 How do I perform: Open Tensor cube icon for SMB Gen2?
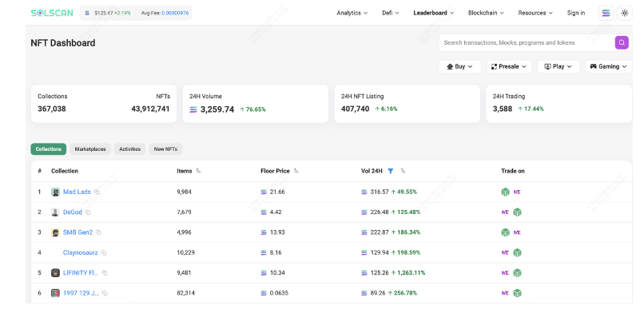point(505,232)
